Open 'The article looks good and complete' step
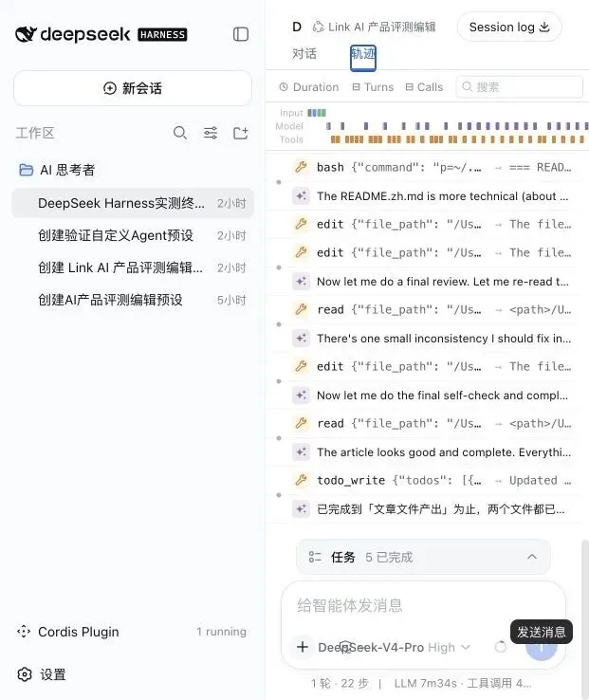This screenshot has height=700, width=589. pos(433,452)
